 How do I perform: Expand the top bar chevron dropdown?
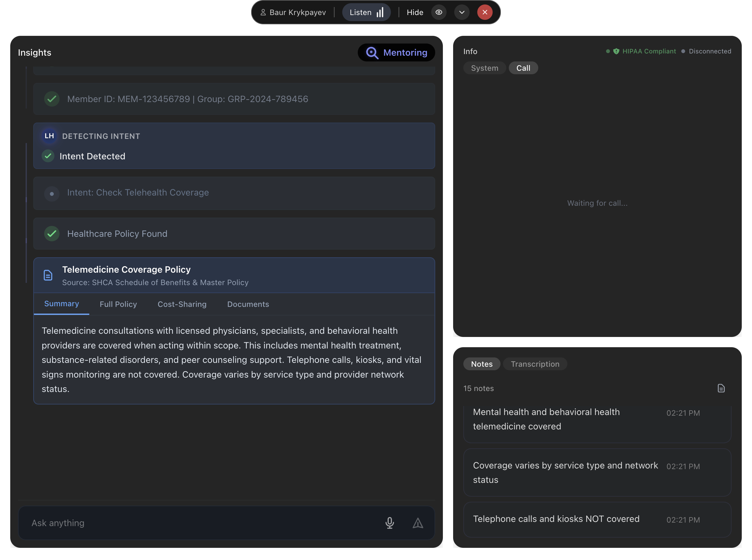(461, 12)
